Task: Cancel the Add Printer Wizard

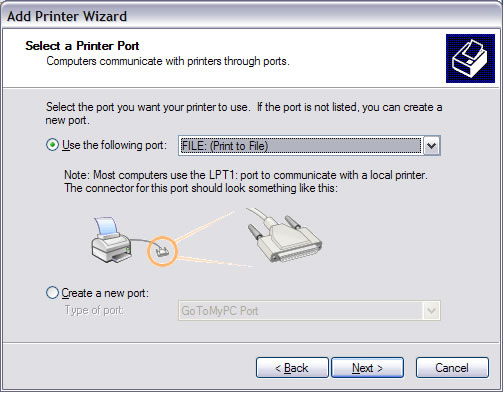Action: pyautogui.click(x=452, y=368)
